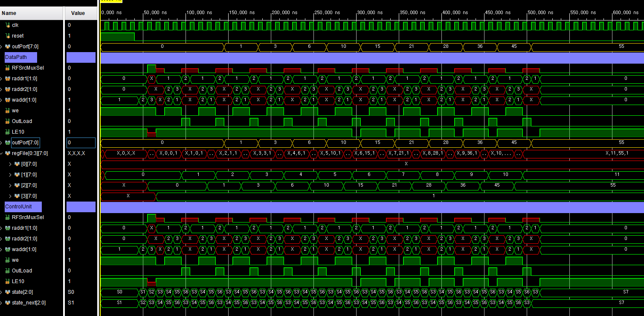The image size is (644, 316).
Task: Select raddr2[1:0] name under DataPath
Action: (x=24, y=89)
